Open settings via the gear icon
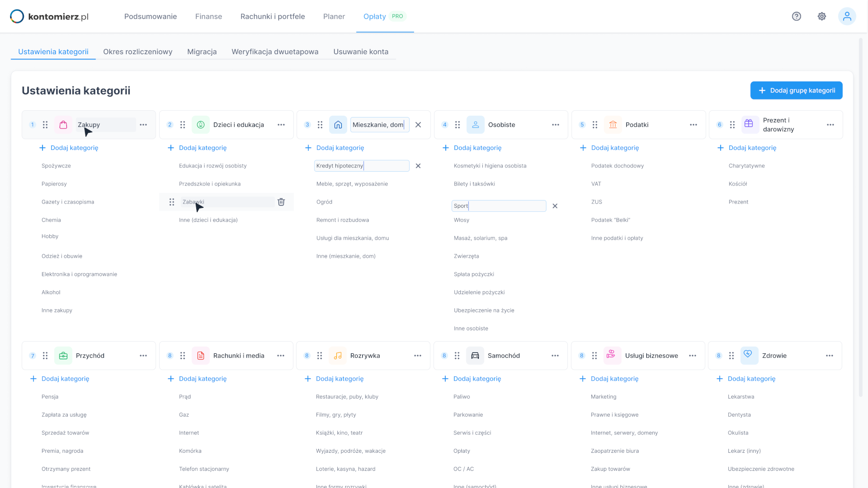 click(822, 17)
